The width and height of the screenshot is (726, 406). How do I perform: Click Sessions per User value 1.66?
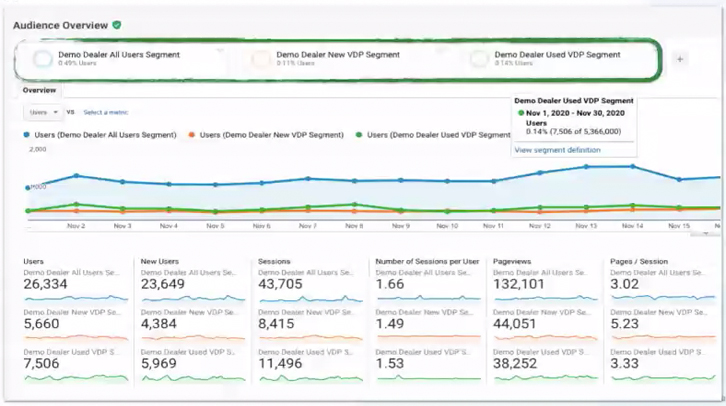point(390,284)
